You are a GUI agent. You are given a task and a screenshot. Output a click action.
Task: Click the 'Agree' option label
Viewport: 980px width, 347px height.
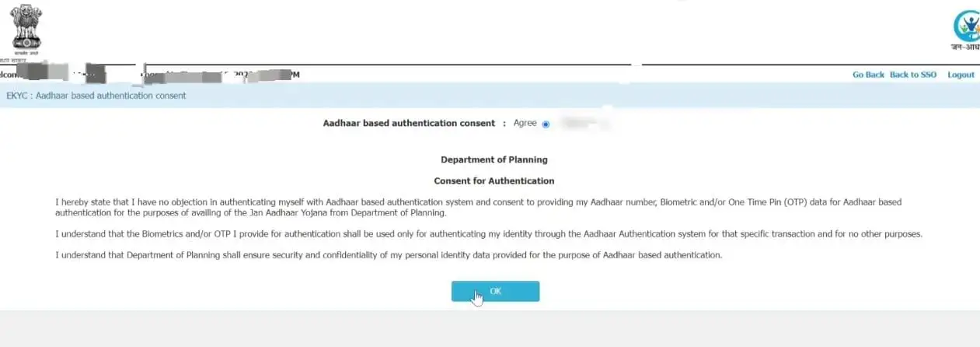click(525, 124)
